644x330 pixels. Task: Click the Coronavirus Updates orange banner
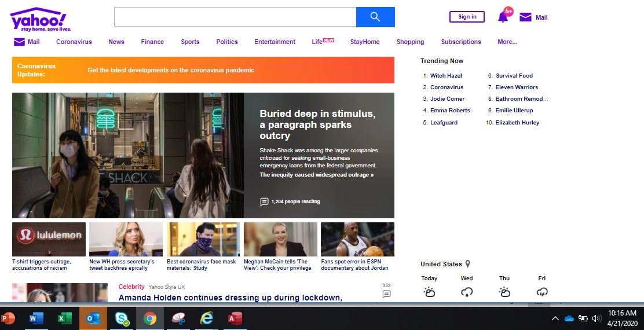pos(203,70)
